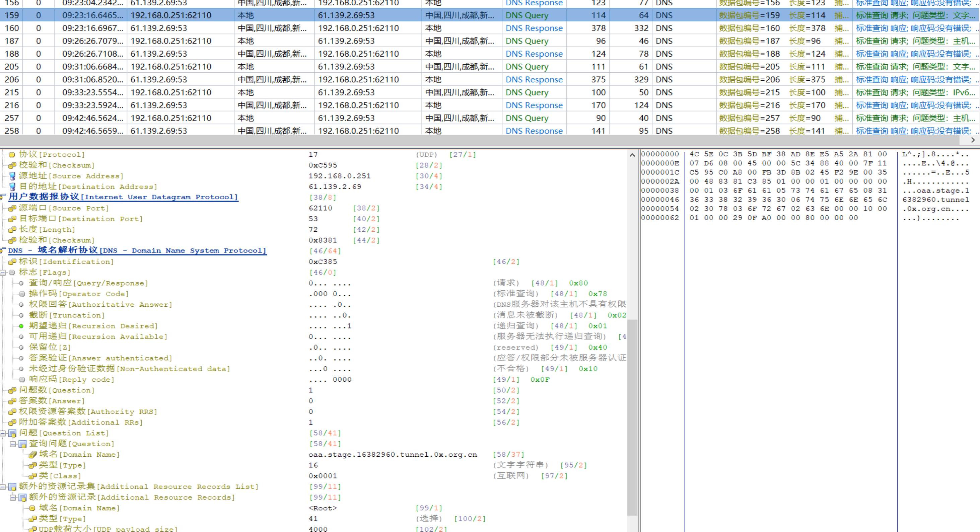Click the Additional Resource Records List icon
980x532 pixels.
click(x=12, y=487)
